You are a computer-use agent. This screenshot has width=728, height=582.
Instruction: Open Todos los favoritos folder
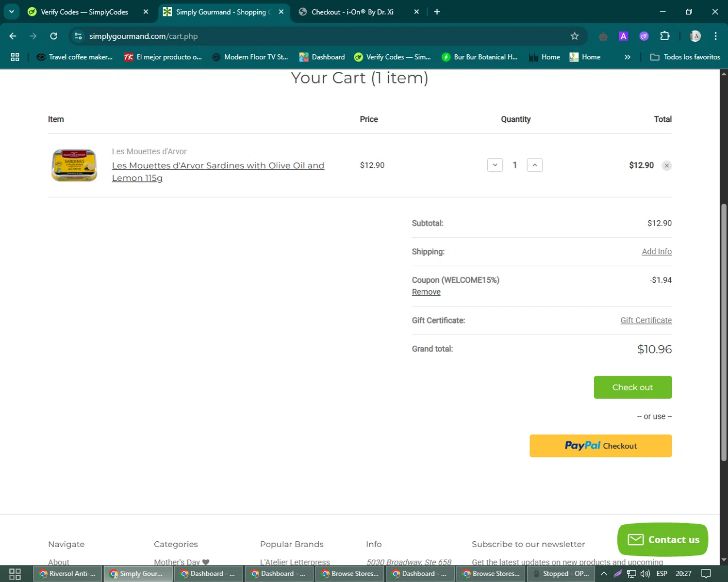tap(685, 57)
